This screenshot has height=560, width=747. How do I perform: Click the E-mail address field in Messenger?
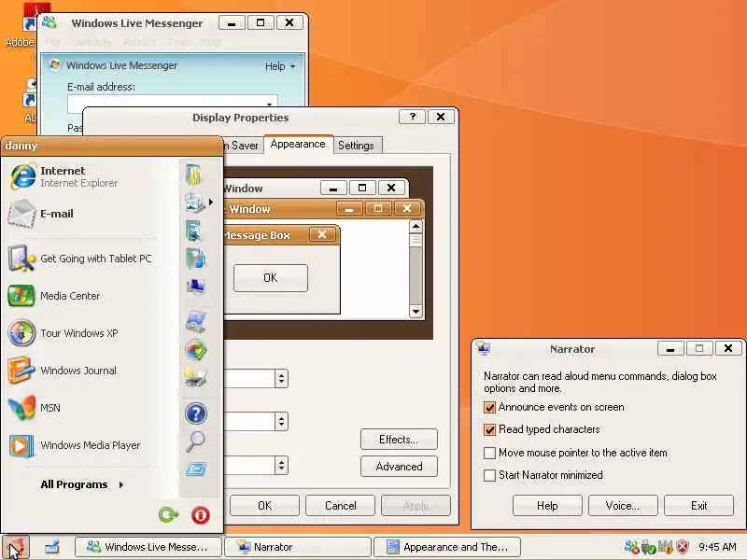point(173,104)
